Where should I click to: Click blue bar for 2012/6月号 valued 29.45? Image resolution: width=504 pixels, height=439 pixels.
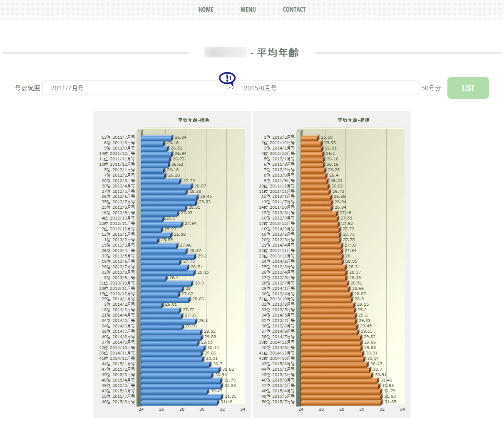pos(169,197)
